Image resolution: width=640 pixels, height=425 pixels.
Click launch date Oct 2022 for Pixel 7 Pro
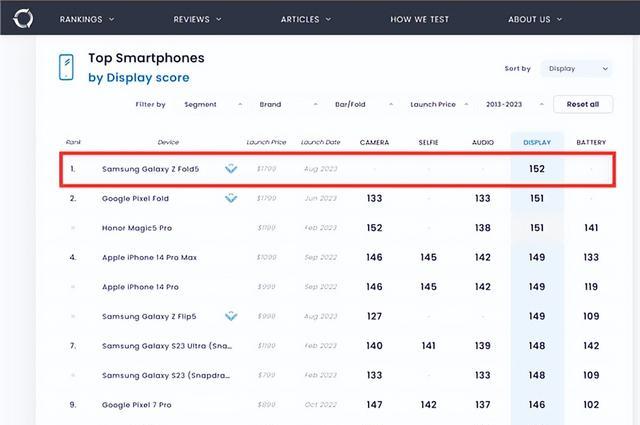[x=320, y=405]
